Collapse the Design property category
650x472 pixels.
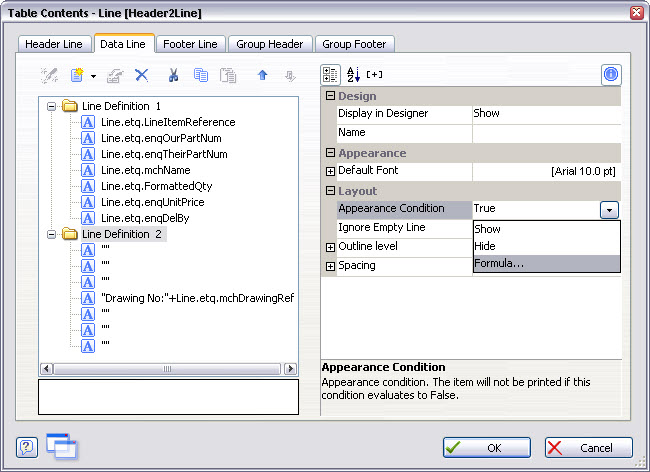click(x=330, y=96)
